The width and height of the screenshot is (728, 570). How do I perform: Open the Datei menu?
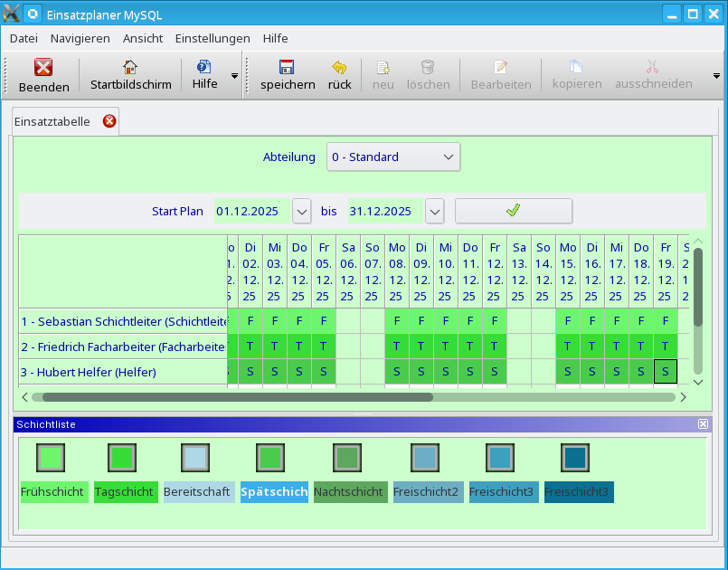[24, 38]
